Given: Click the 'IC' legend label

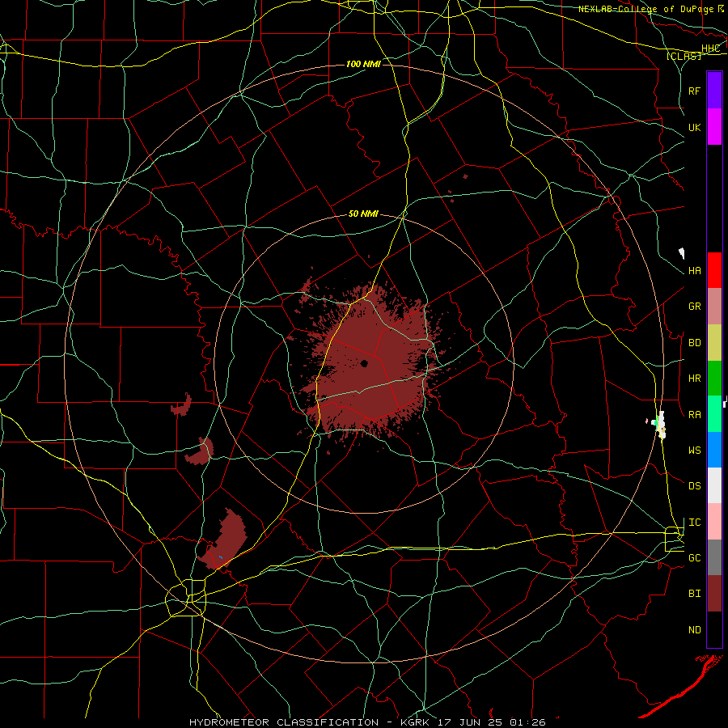Looking at the screenshot, I should [695, 523].
